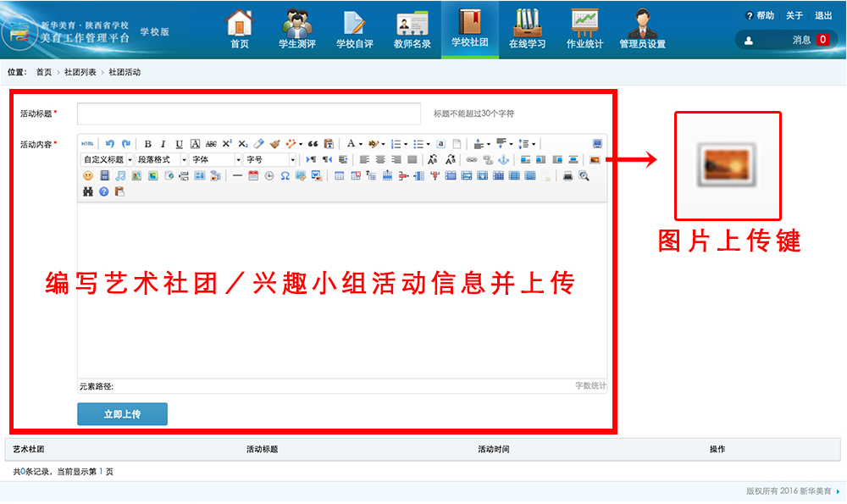Open the 字号 font size dropdown
847x504 pixels.
point(270,159)
